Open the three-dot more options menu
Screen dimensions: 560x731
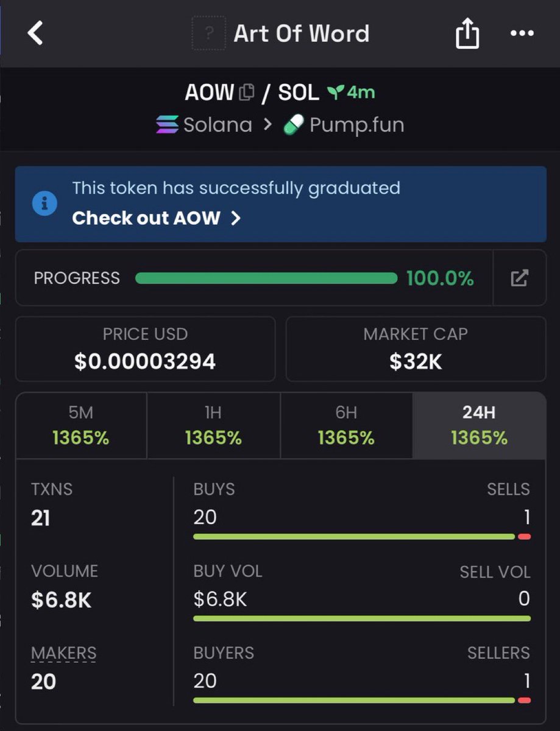522,34
